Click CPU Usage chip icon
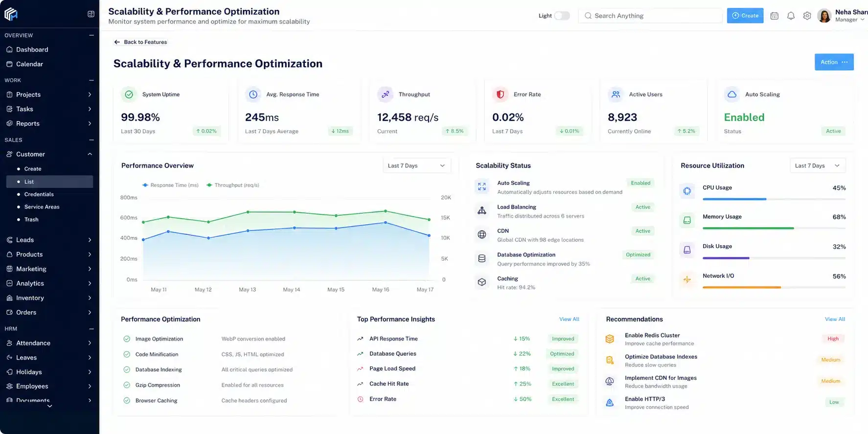868x434 pixels. [687, 191]
